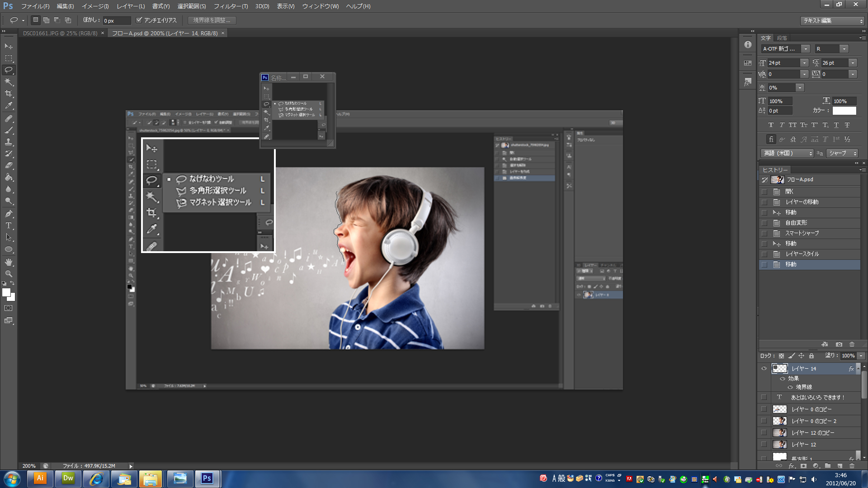868x488 pixels.
Task: Create new snapshot in History panel
Action: (x=839, y=344)
